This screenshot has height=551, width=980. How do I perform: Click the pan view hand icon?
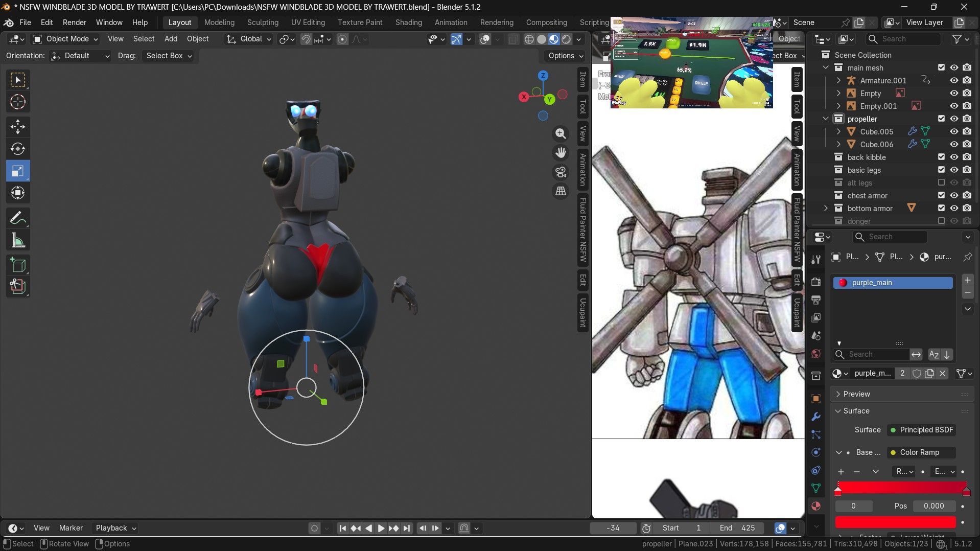click(x=561, y=152)
